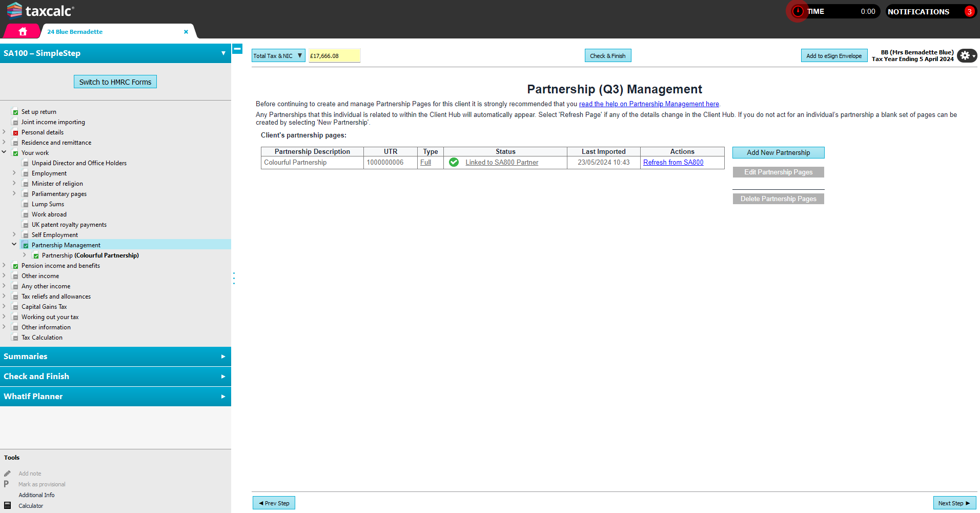Click the pencil Add note icon

tap(7, 473)
